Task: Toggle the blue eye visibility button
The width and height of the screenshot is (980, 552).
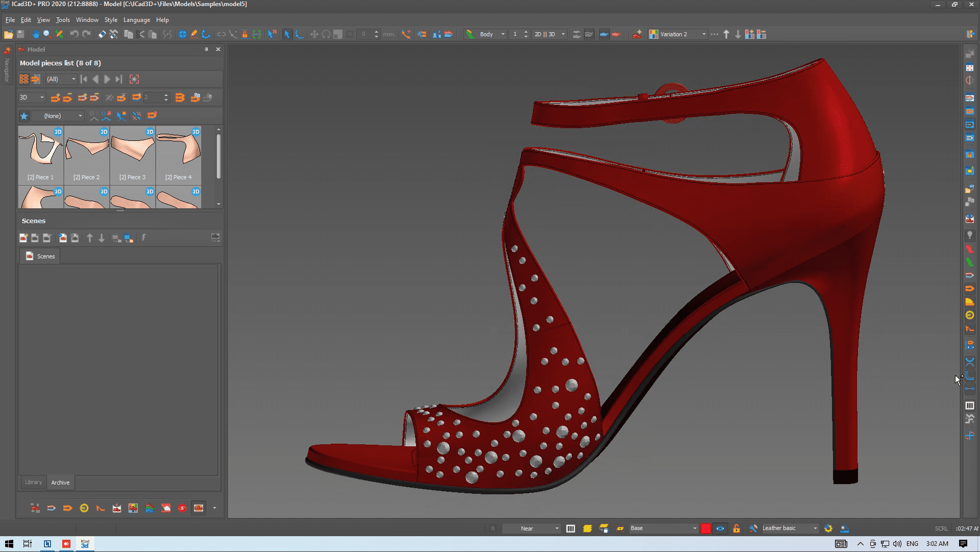Action: tap(720, 529)
